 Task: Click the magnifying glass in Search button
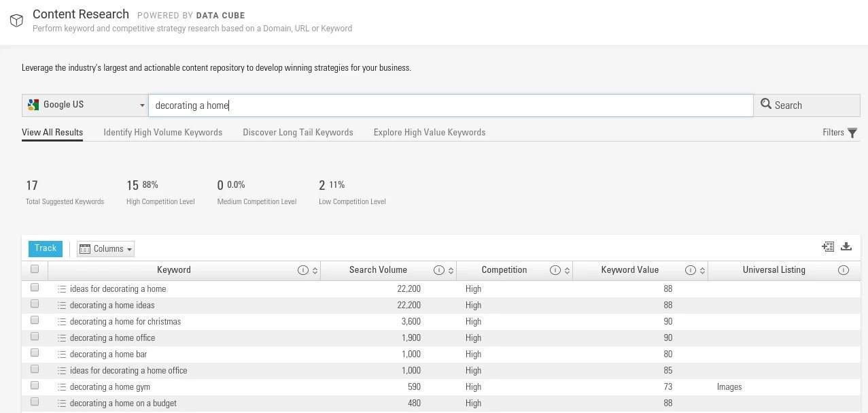766,104
